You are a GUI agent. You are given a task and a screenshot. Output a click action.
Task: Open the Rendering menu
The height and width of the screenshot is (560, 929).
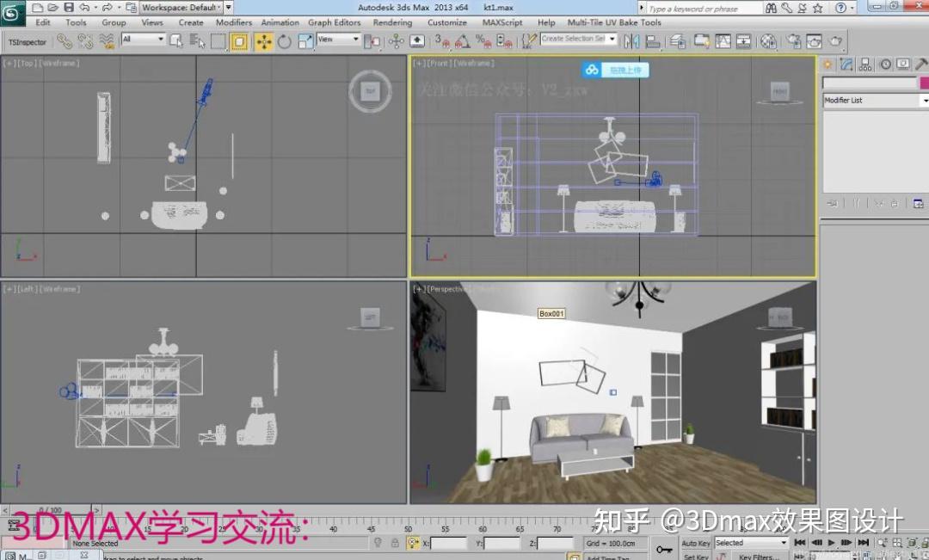point(393,23)
